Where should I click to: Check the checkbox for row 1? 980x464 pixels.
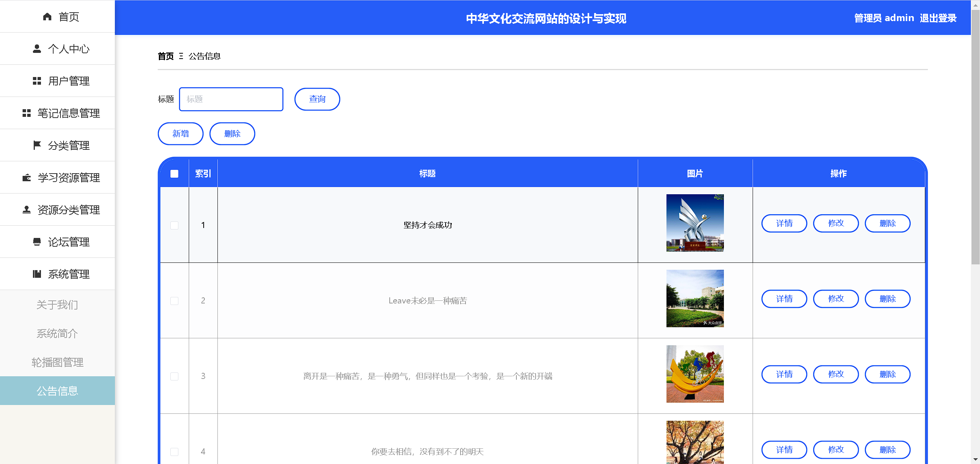[x=174, y=225]
